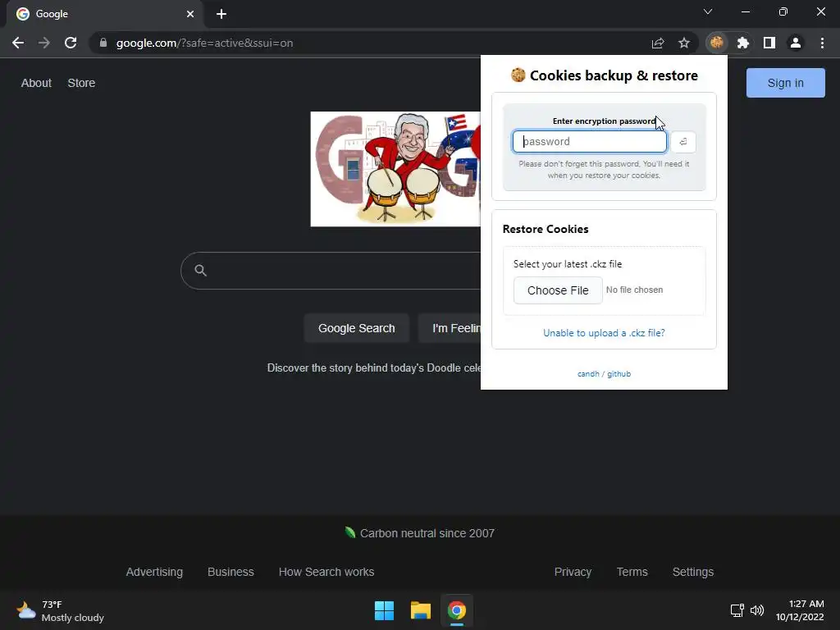840x630 pixels.
Task: Open the About link
Action: point(36,83)
